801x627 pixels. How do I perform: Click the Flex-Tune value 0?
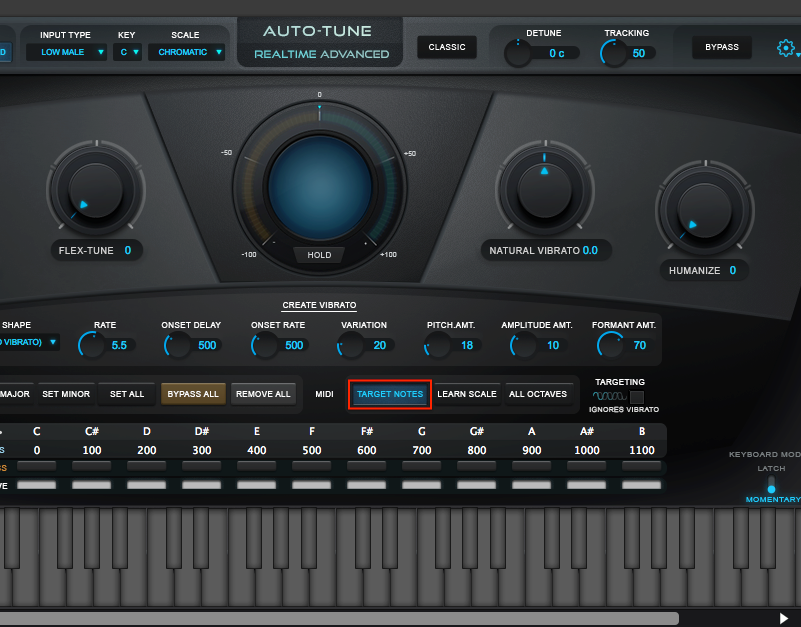pyautogui.click(x=128, y=250)
